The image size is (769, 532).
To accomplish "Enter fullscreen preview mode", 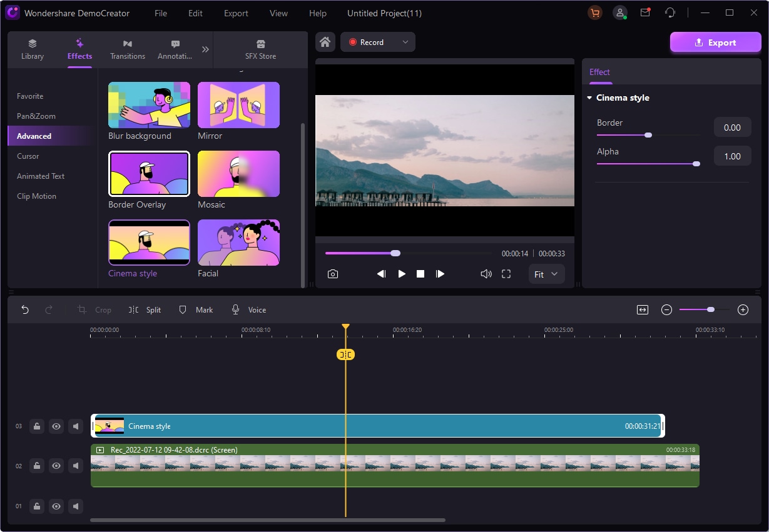I will tap(506, 274).
